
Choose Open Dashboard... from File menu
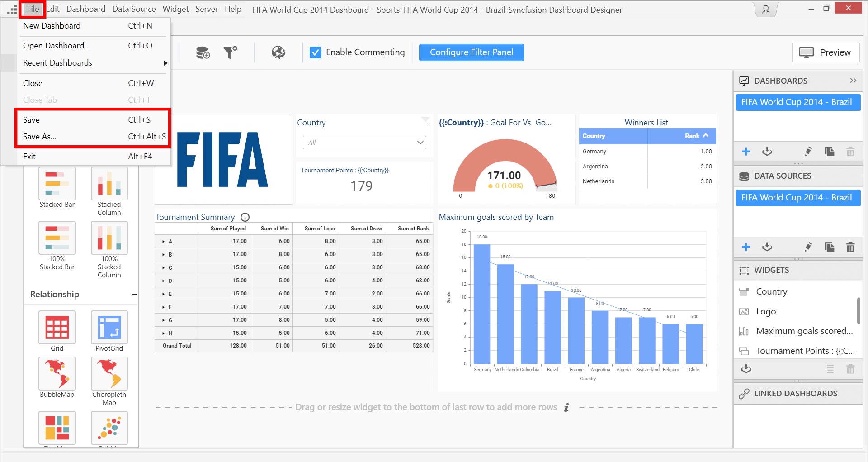point(94,46)
